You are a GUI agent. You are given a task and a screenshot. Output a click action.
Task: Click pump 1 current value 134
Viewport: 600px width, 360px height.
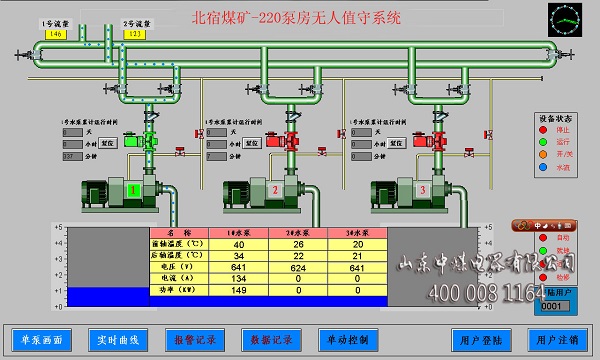pyautogui.click(x=238, y=279)
